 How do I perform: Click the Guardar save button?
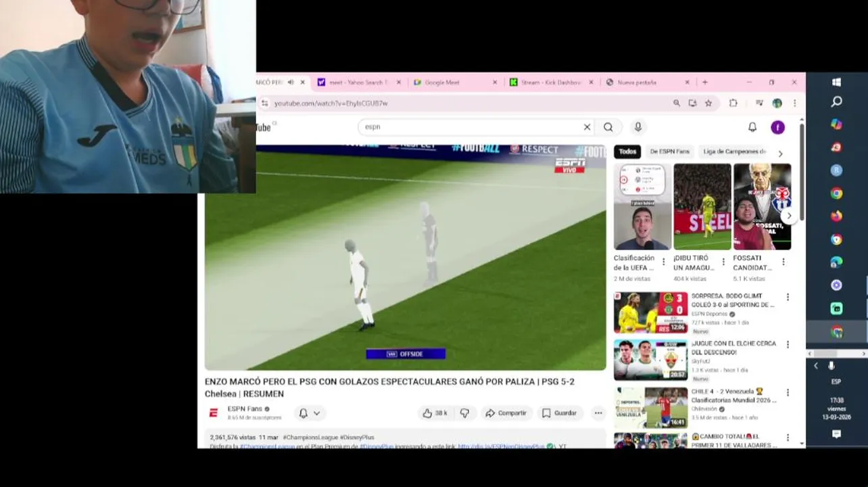(x=559, y=413)
